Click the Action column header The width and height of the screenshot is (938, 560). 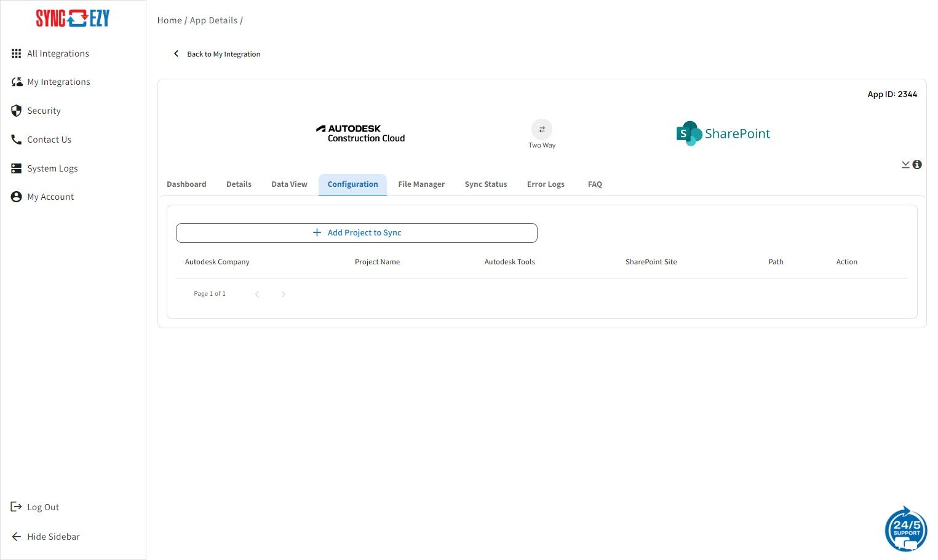point(846,262)
